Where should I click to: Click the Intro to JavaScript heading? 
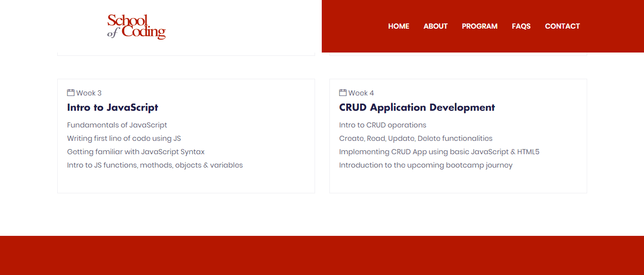113,107
